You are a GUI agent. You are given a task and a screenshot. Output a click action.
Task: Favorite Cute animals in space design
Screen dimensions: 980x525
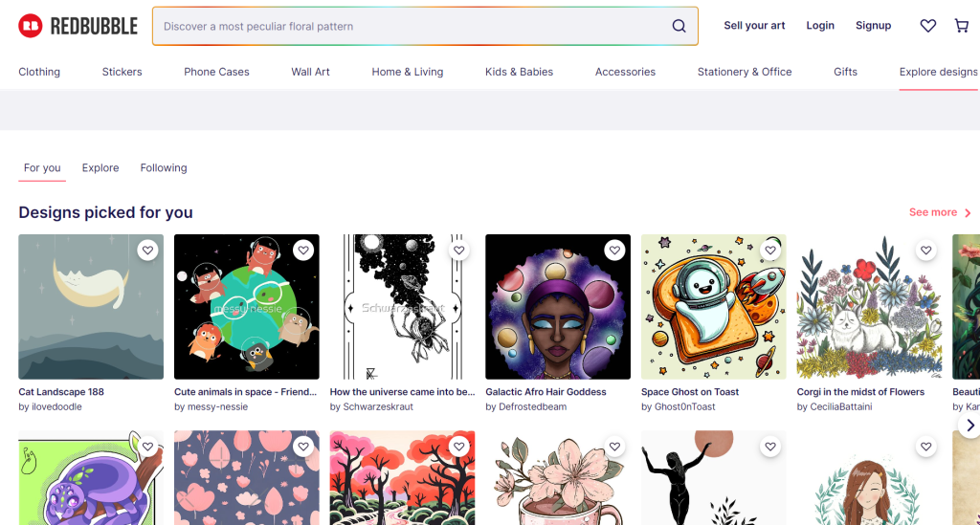coord(303,251)
